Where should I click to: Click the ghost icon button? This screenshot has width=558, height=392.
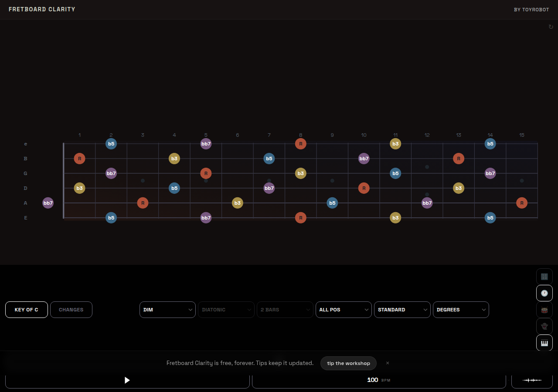tap(544, 326)
